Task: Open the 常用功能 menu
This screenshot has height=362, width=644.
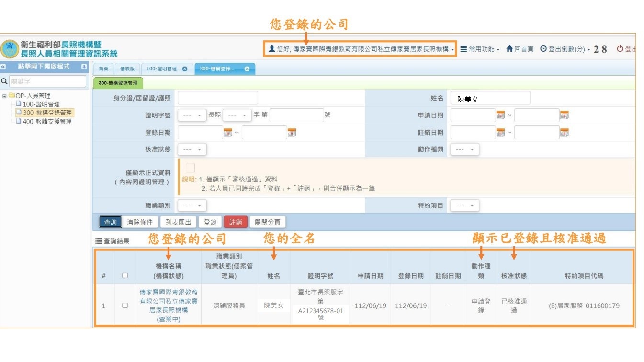Action: point(480,49)
